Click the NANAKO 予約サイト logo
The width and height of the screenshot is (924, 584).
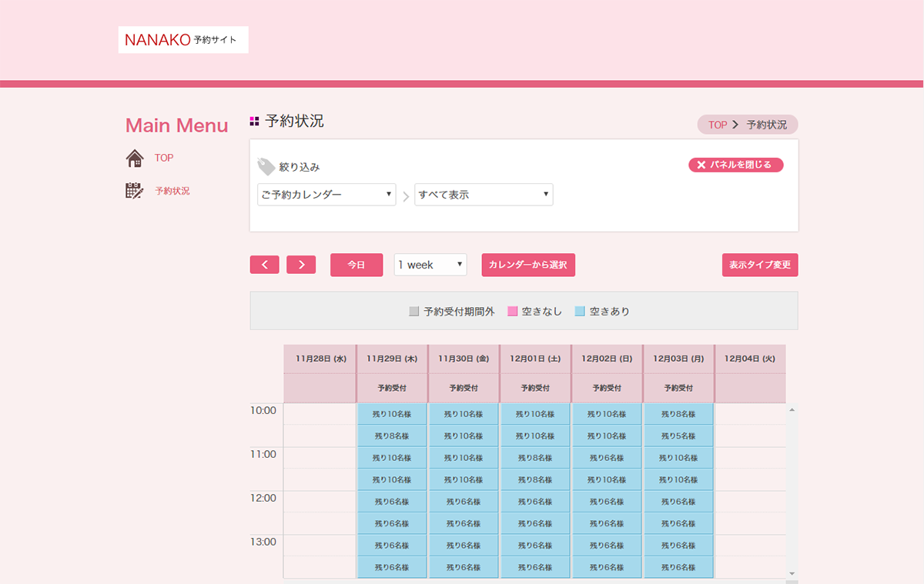[x=183, y=40]
